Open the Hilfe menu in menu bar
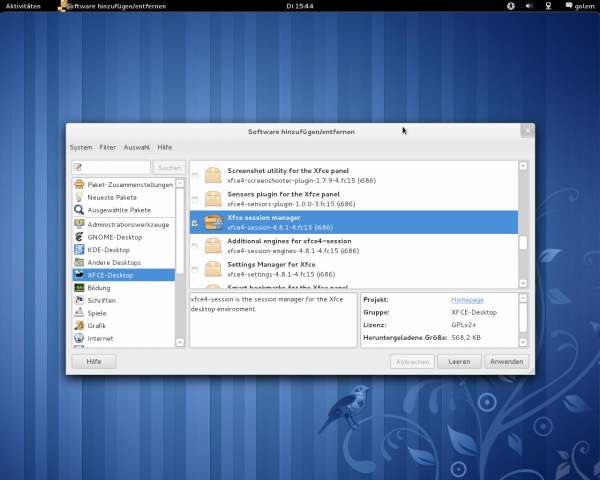The height and width of the screenshot is (480, 600). pos(165,147)
